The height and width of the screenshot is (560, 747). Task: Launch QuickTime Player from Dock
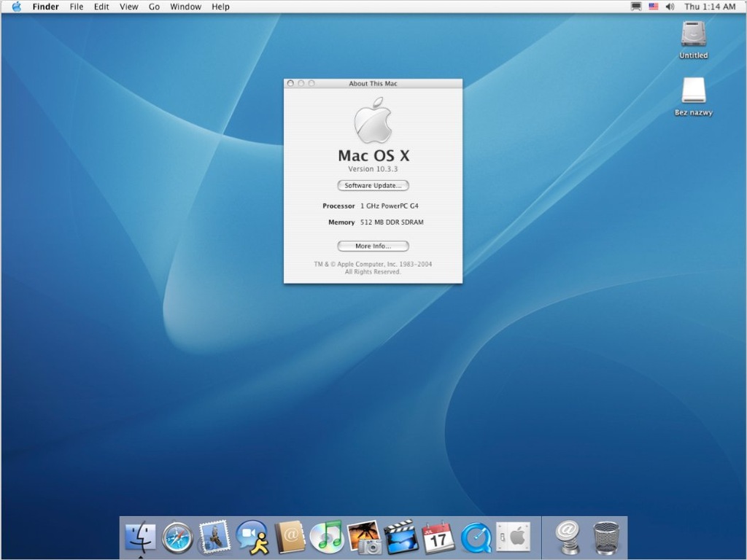(476, 537)
